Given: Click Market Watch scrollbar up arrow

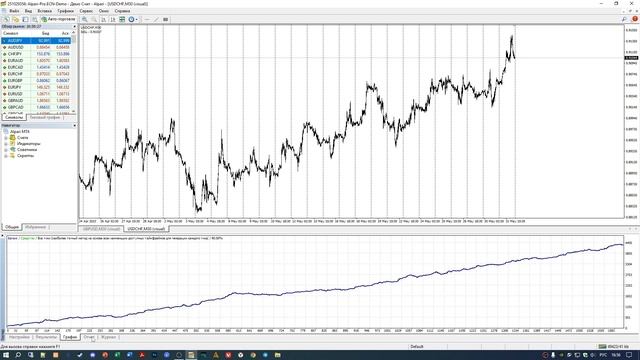Looking at the screenshot, I should (73, 33).
